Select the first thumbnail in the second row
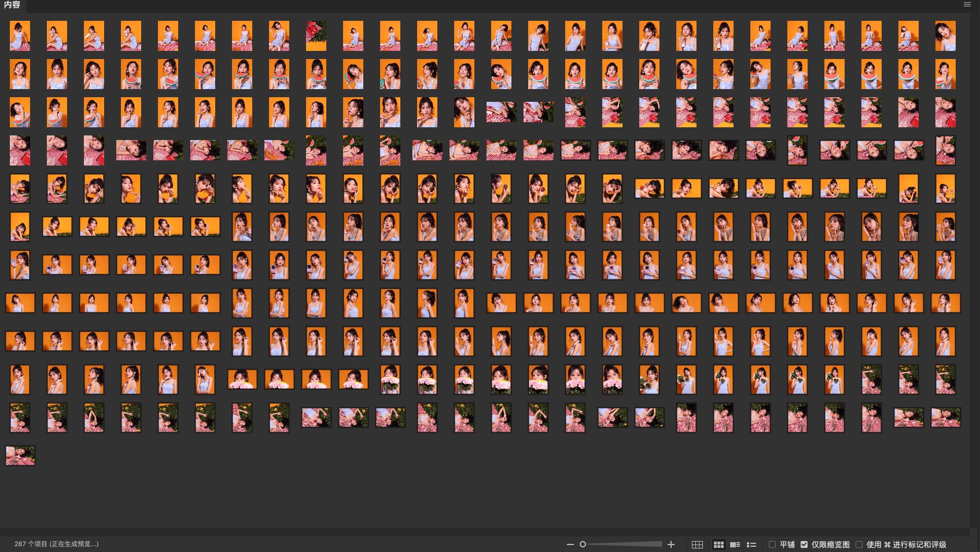The image size is (980, 552). tap(20, 74)
